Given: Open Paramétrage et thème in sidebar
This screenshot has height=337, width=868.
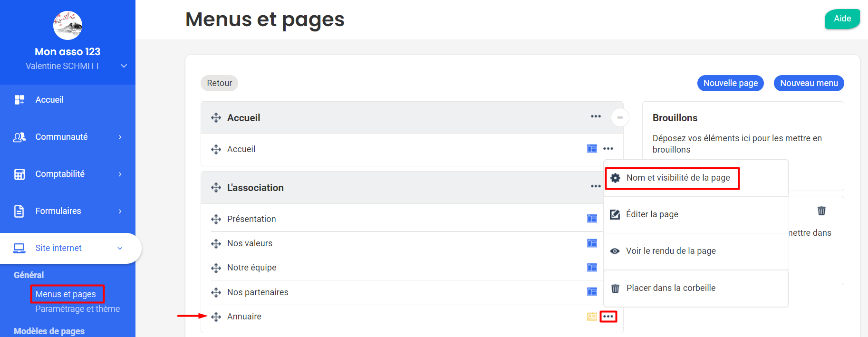Looking at the screenshot, I should [77, 309].
